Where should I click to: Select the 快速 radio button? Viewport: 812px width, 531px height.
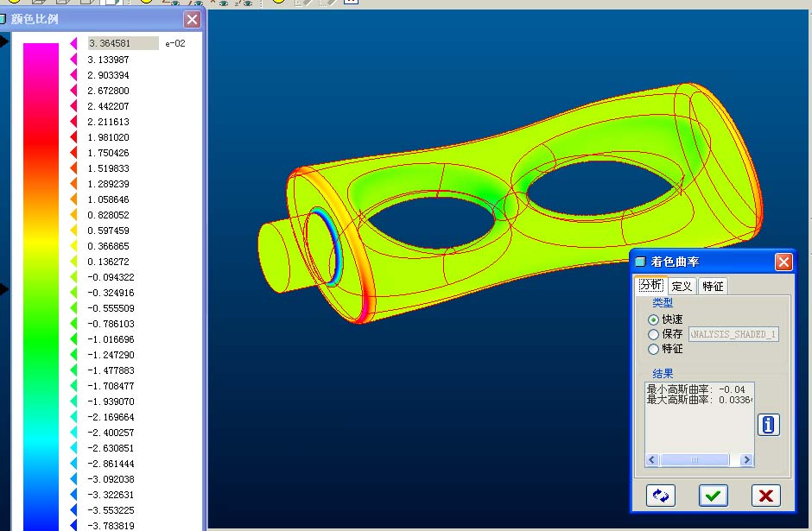point(654,319)
